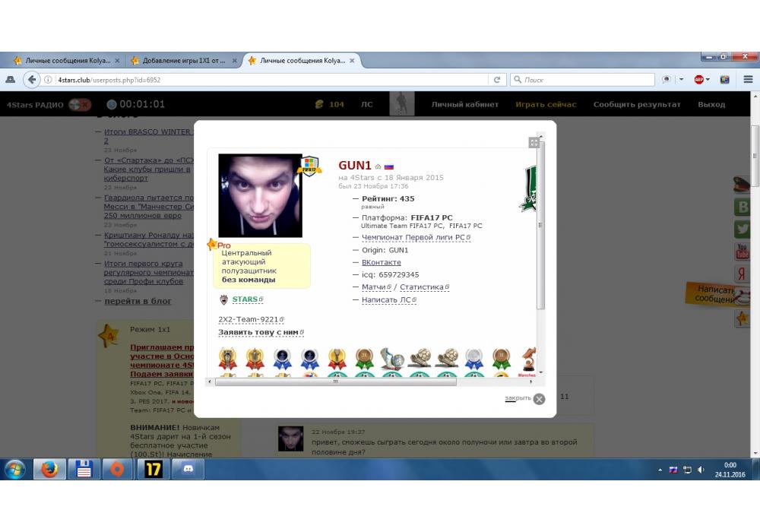Close the 'Добавление игры 1X1' browser tab
The image size is (760, 532).
[x=235, y=61]
